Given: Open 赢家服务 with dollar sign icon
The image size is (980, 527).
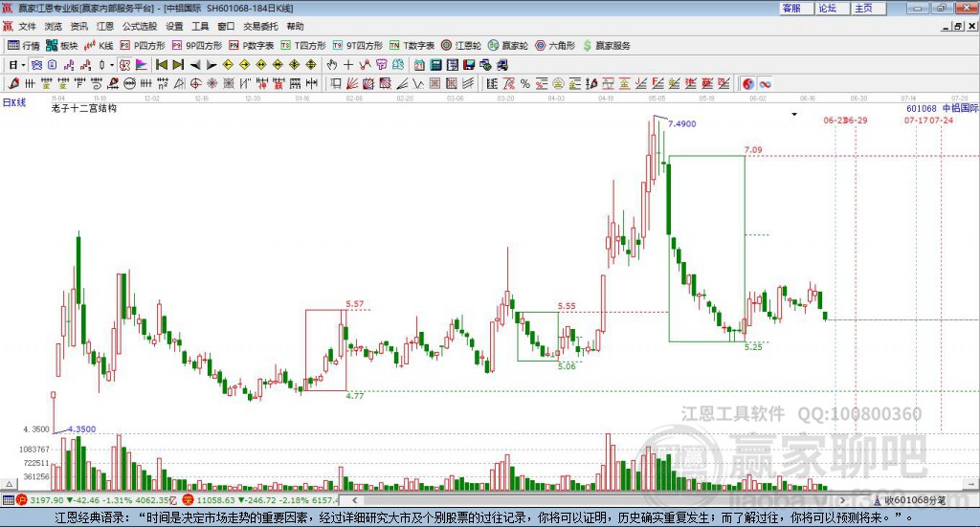Looking at the screenshot, I should coord(606,46).
